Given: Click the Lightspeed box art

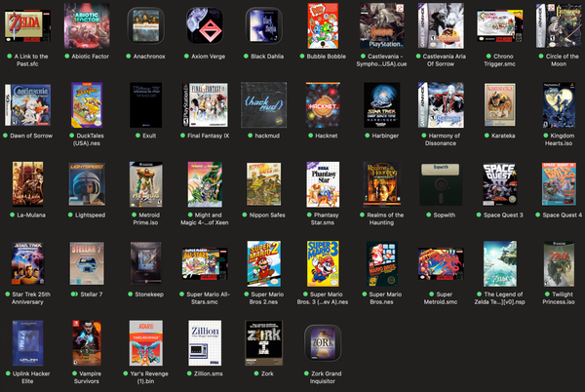Looking at the screenshot, I should pos(87,184).
